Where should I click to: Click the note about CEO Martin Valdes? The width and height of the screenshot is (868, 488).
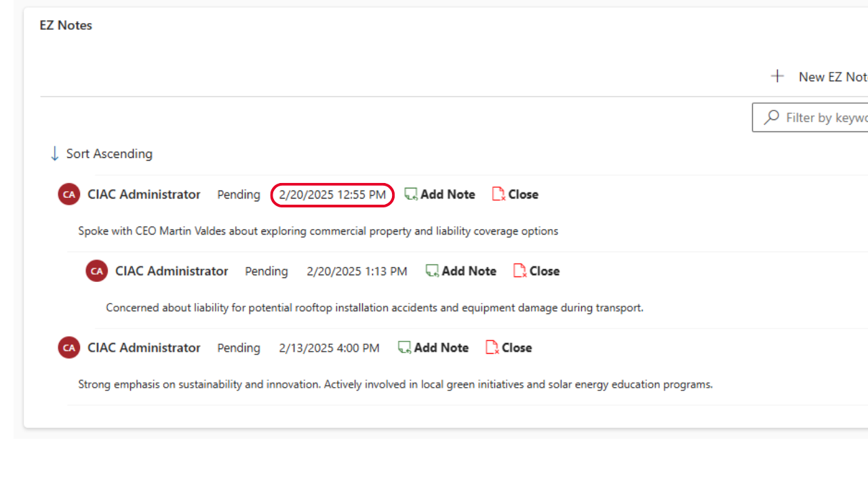tap(318, 231)
